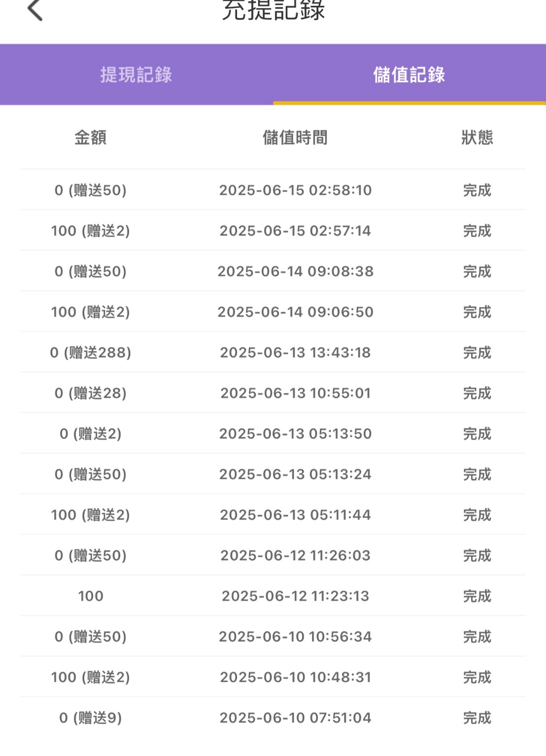Select the 0 (贈送9) amount entry
The image size is (546, 756).
91,718
